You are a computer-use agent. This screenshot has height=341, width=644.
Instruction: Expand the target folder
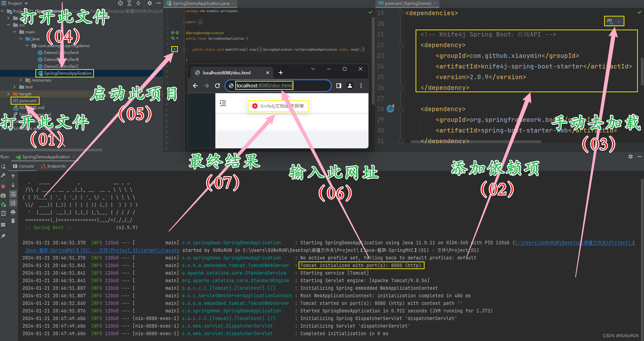point(8,94)
